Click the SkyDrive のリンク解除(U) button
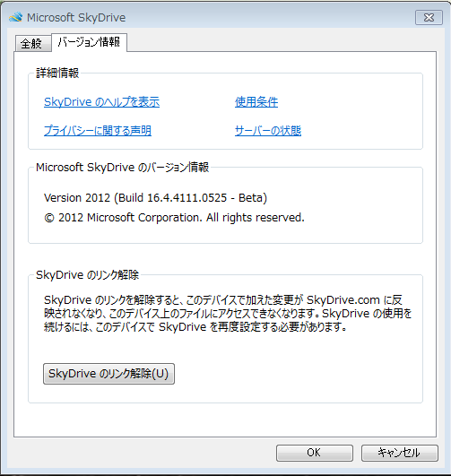The width and height of the screenshot is (451, 476). tap(108, 374)
